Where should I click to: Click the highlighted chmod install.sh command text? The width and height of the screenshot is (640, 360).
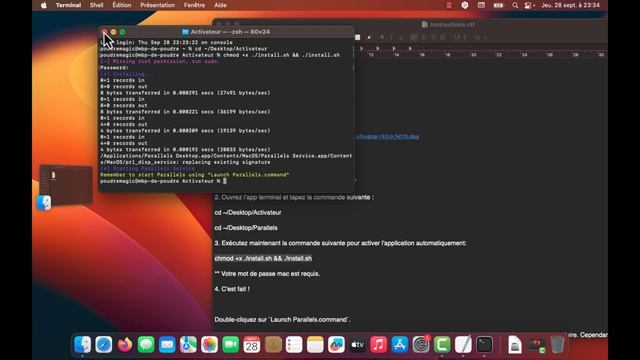point(263,258)
